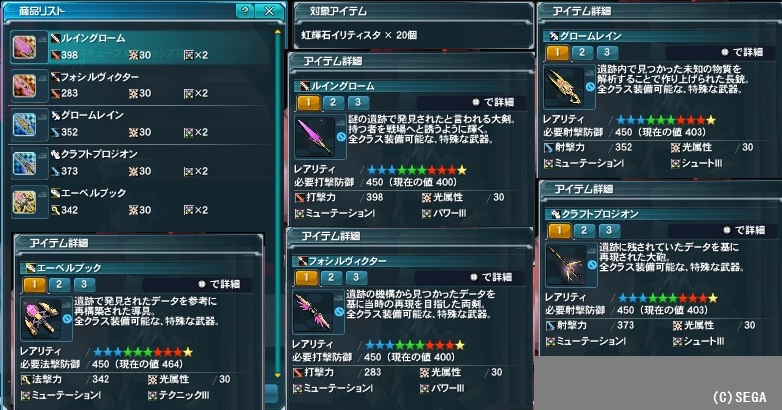Open help with the question mark icon
This screenshot has height=410, width=782.
click(x=244, y=11)
